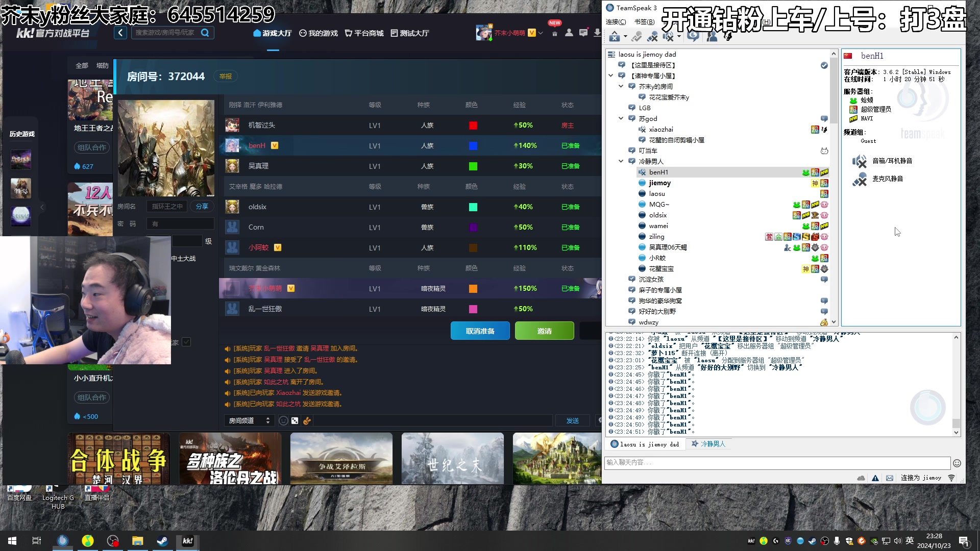The height and width of the screenshot is (551, 980).
Task: Open Steam from the Windows taskbar
Action: [x=162, y=541]
